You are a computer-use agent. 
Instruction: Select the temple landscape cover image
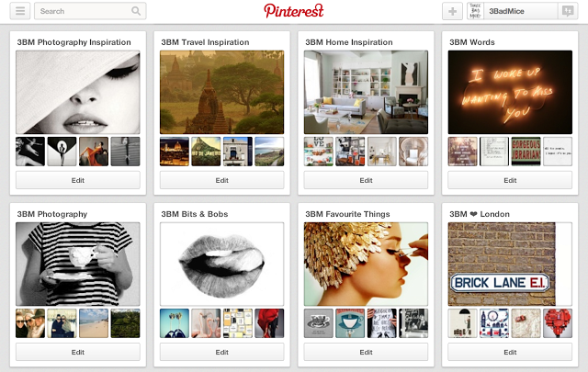(x=222, y=92)
